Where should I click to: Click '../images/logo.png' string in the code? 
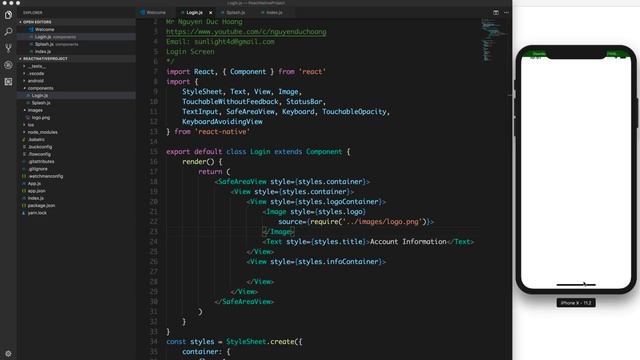(x=382, y=222)
